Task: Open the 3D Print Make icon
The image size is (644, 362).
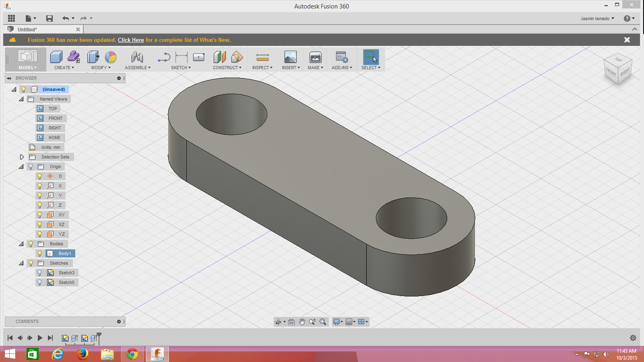Action: (315, 57)
